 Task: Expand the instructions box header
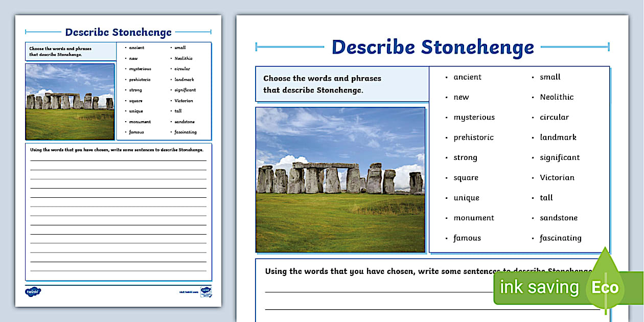click(341, 84)
